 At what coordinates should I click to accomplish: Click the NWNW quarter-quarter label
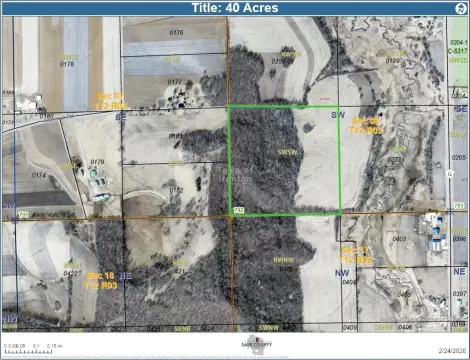tap(284, 260)
